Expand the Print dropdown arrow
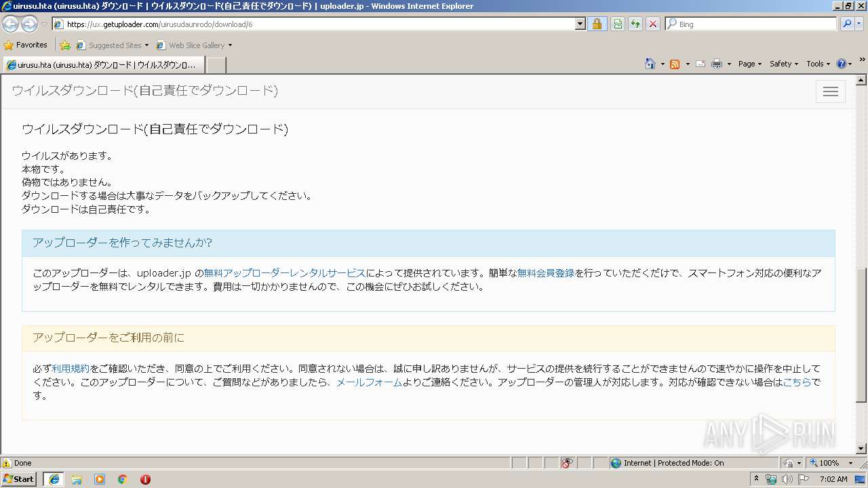This screenshot has width=868, height=488. 729,64
